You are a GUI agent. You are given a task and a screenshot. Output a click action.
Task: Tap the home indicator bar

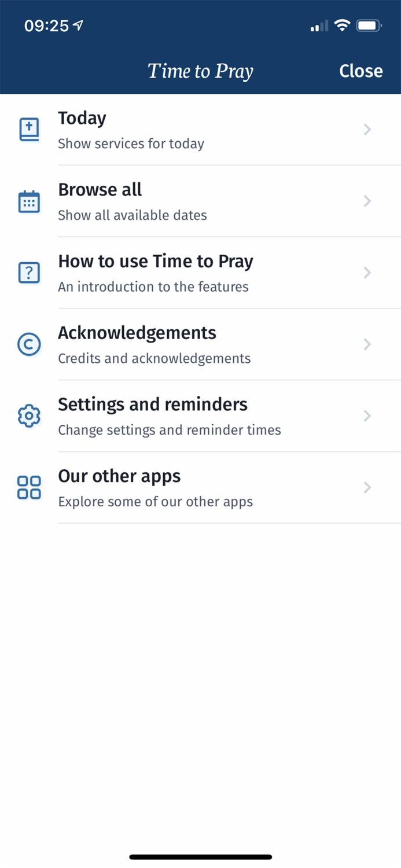tap(200, 856)
